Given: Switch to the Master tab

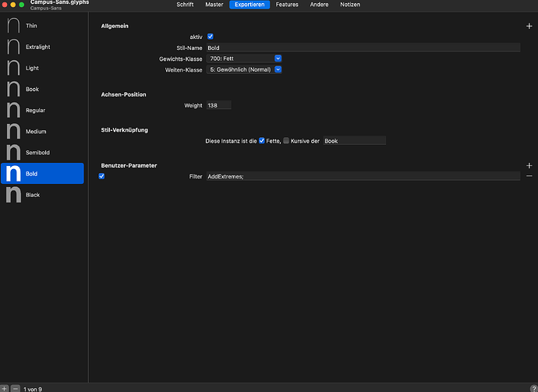Looking at the screenshot, I should pyautogui.click(x=214, y=5).
